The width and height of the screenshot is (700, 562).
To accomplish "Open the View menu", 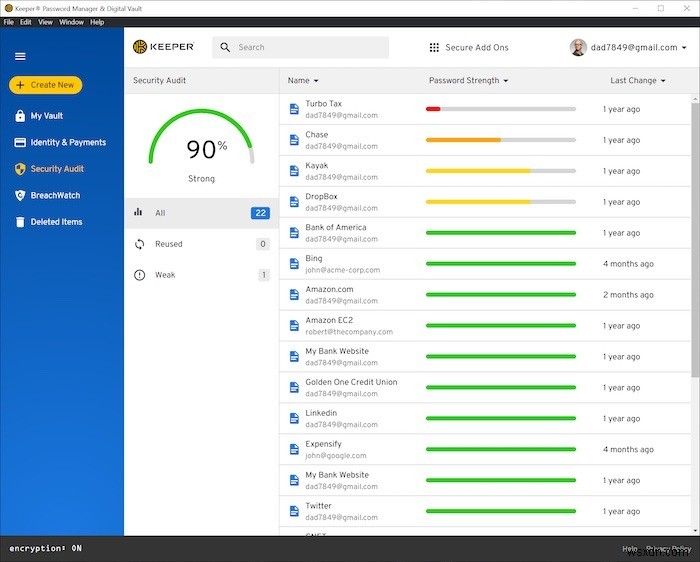I will 45,22.
